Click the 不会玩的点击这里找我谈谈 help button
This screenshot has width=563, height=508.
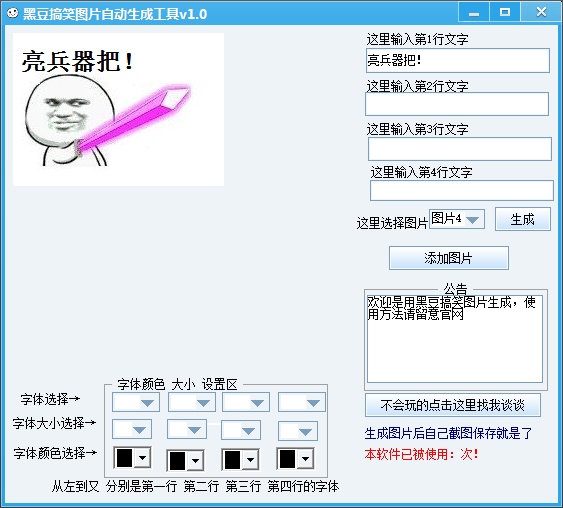coord(452,405)
